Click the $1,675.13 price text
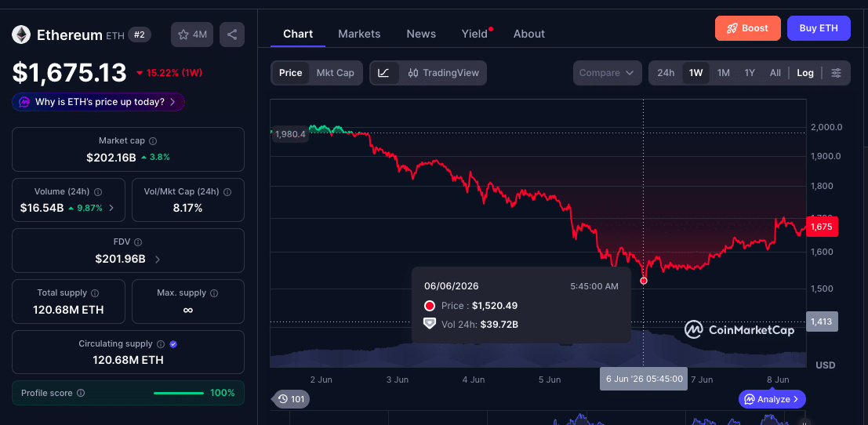This screenshot has width=868, height=425. pos(70,72)
